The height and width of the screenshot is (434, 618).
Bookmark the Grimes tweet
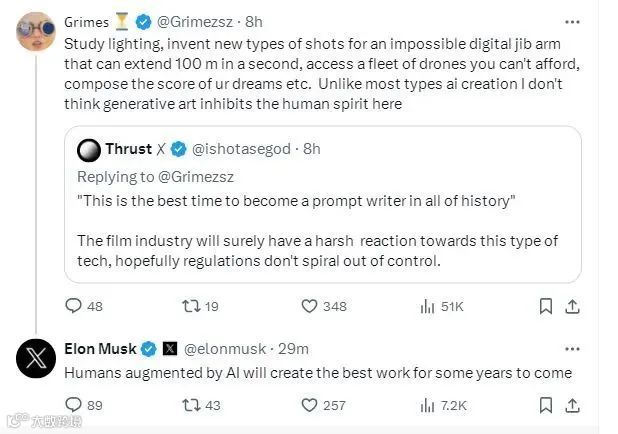click(546, 306)
